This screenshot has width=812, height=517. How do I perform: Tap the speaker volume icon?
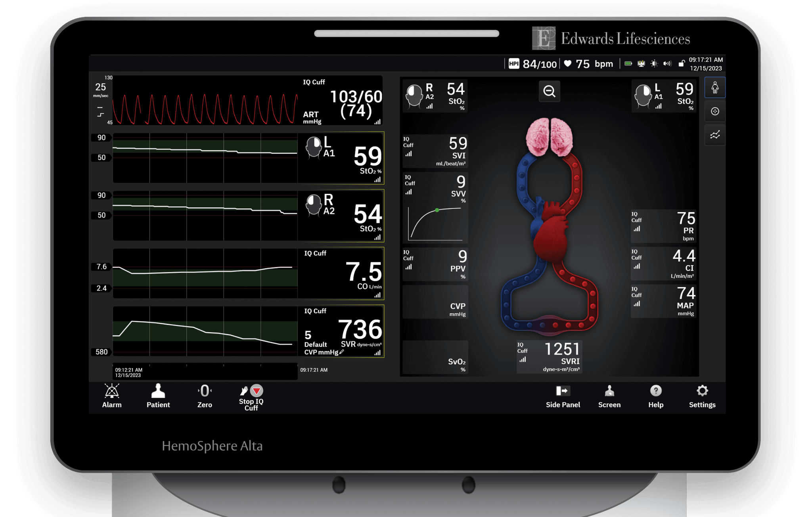point(667,63)
